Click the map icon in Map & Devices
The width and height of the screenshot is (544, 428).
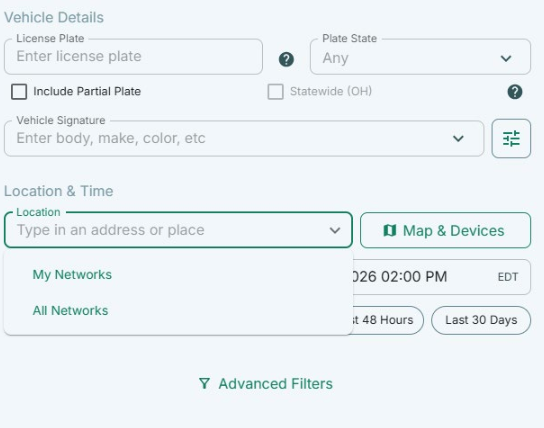coord(390,230)
